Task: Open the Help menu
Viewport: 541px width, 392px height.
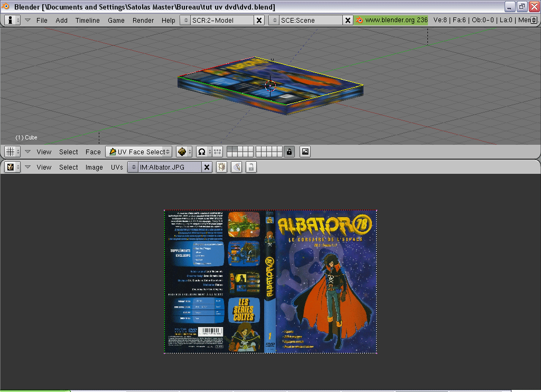Action: pos(169,21)
